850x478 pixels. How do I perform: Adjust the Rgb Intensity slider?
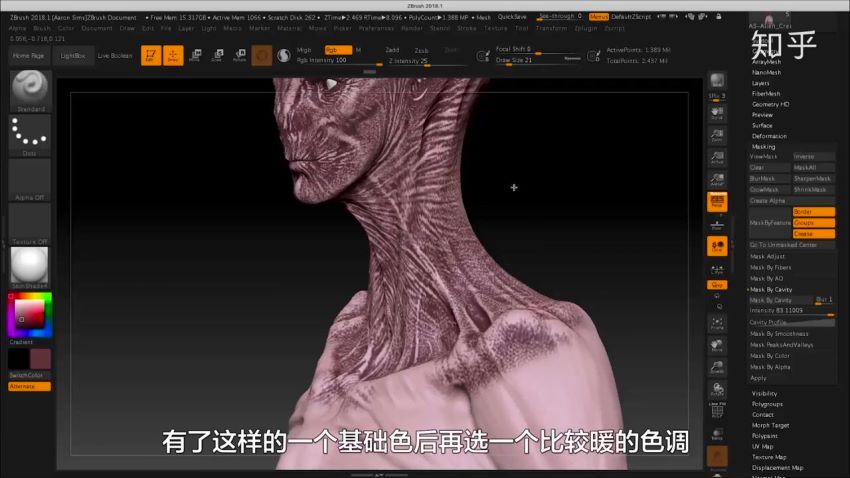(x=339, y=61)
